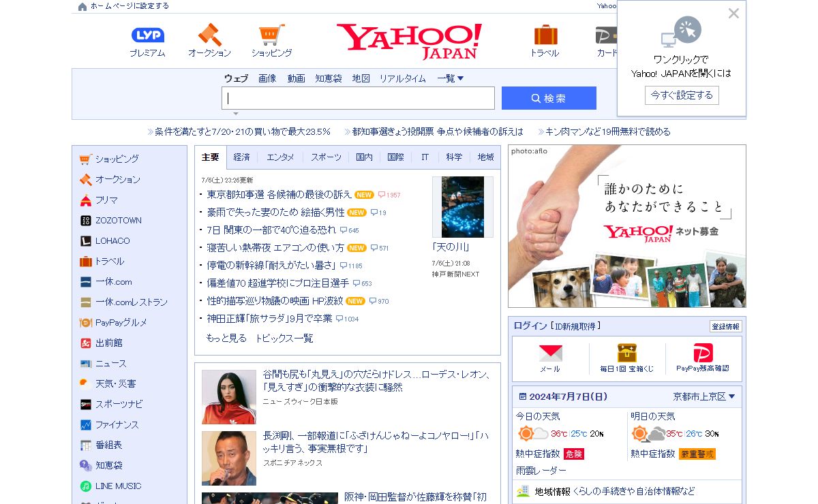
Task: Expand the 一覧 search category dropdown
Action: (451, 78)
